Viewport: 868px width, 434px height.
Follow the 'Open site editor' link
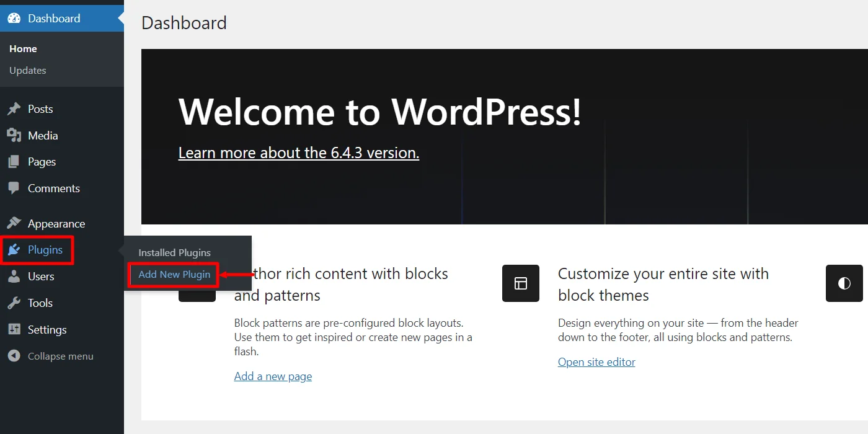(596, 362)
